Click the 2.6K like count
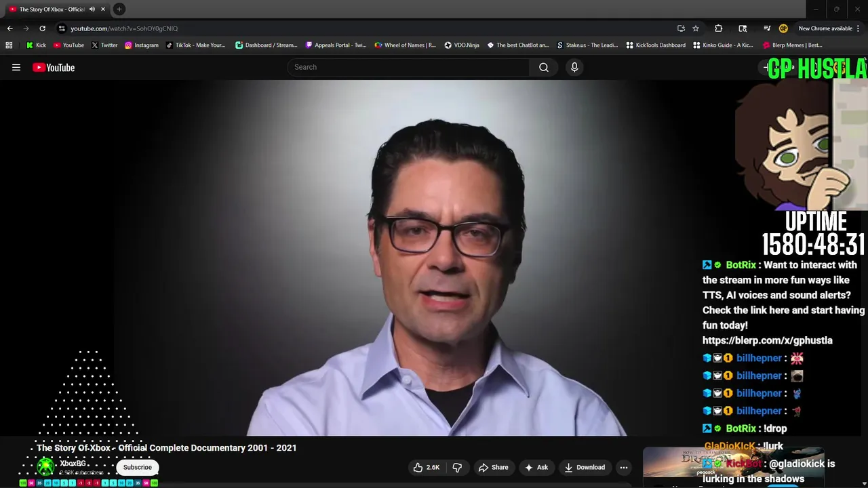868x488 pixels. tap(433, 467)
